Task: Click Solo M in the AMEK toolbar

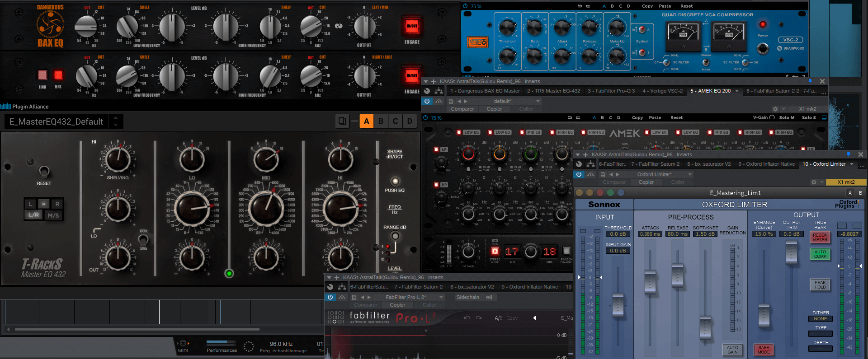Action: [787, 117]
